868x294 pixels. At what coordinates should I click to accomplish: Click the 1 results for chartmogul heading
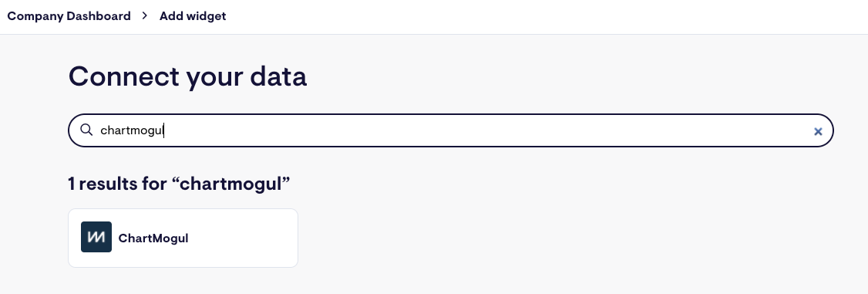click(179, 184)
